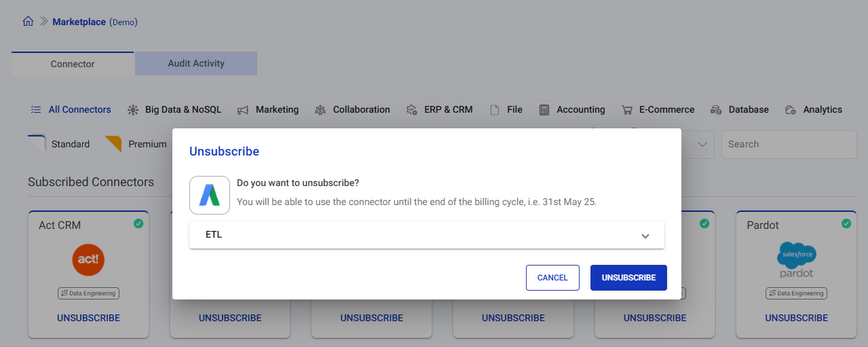Click Salesforce Pardot logo on card

click(797, 261)
